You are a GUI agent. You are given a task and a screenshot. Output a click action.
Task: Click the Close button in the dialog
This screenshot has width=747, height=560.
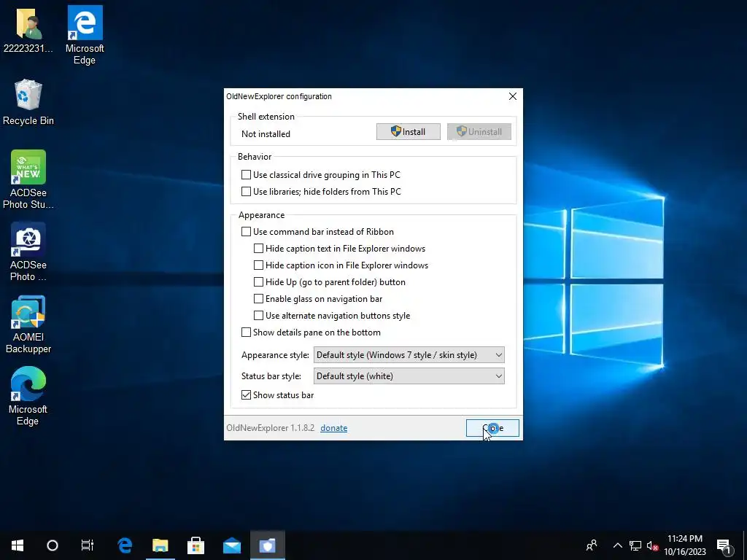(x=492, y=428)
